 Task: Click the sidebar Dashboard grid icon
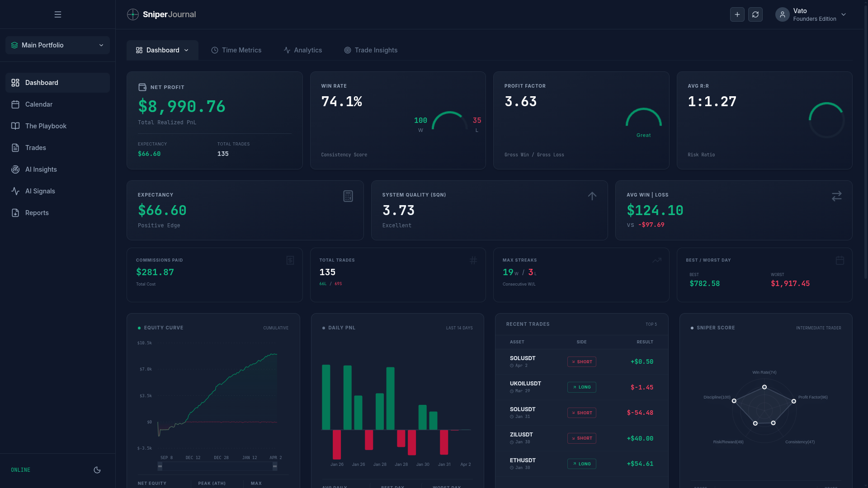15,83
